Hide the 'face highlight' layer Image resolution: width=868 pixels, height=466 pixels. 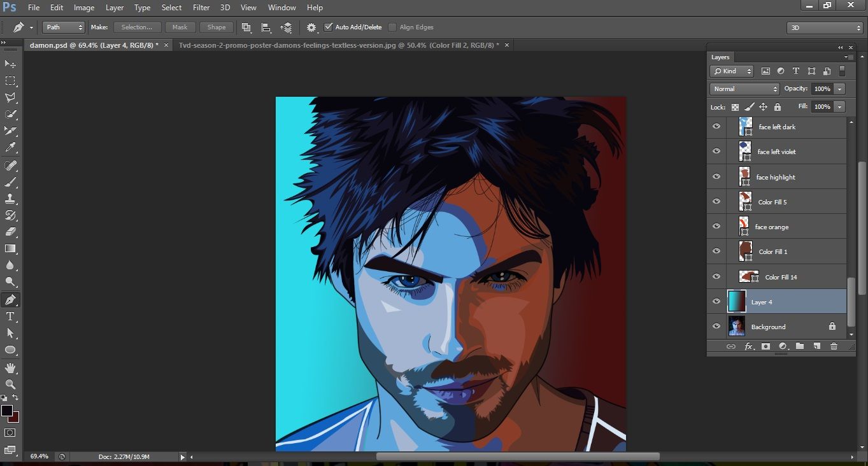716,177
